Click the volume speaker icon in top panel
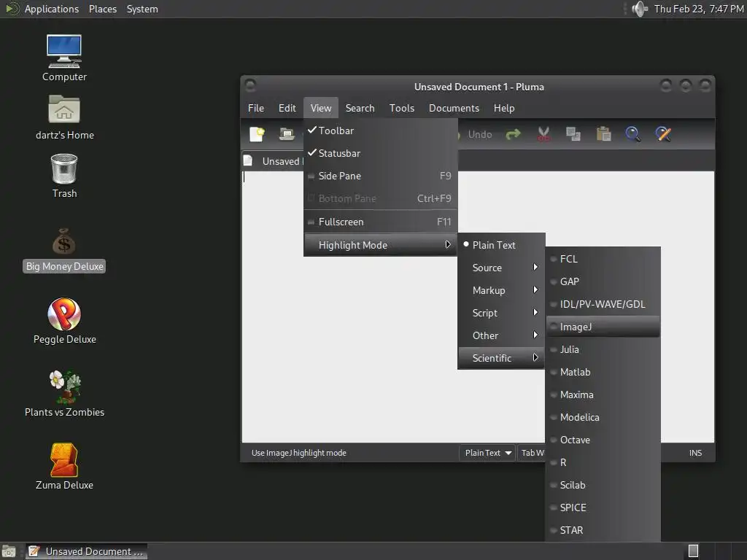 click(x=639, y=9)
